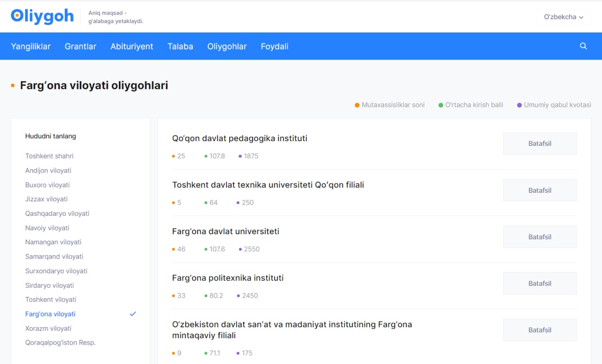Click Batafsil for Toshkent davlat texnika universiteti filiali
This screenshot has width=602, height=364.
[x=540, y=190]
